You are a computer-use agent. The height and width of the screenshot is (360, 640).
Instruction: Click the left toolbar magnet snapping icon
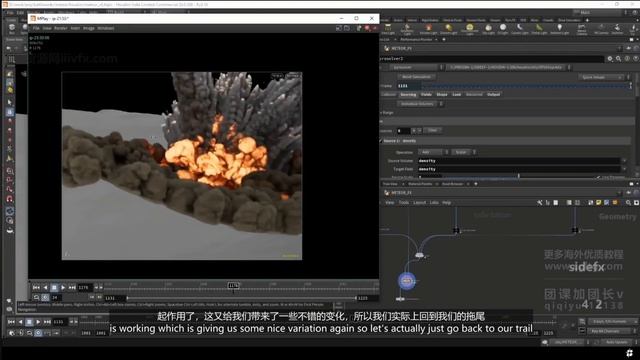pos(9,199)
